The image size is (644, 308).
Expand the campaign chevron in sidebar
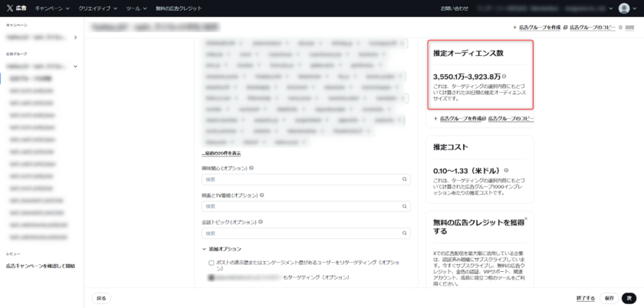click(75, 37)
